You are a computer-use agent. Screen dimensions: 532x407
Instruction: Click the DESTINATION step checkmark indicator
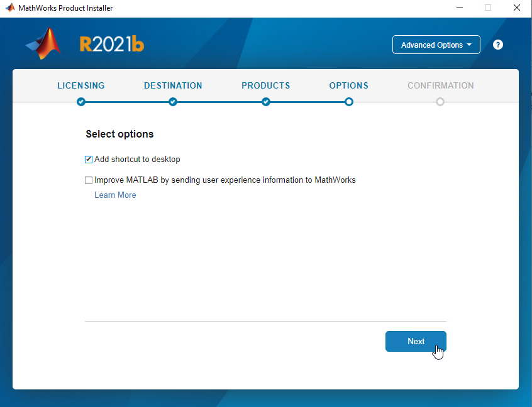point(173,101)
